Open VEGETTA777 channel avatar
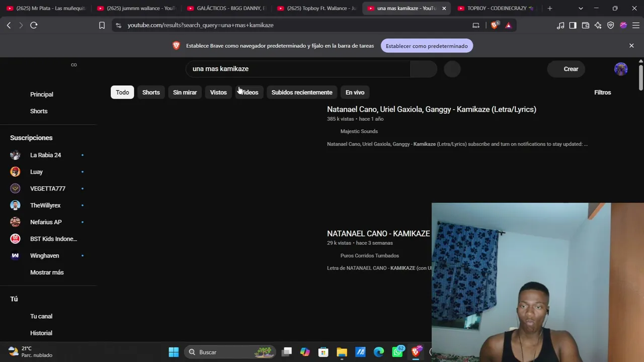Screen dimensions: 644x362 click(x=15, y=189)
